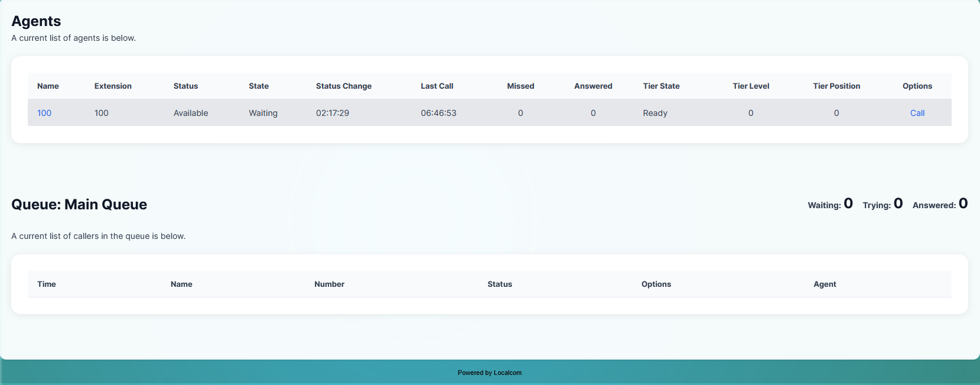Viewport: 980px width, 385px height.
Task: Click the Last Call column header
Action: click(x=437, y=86)
